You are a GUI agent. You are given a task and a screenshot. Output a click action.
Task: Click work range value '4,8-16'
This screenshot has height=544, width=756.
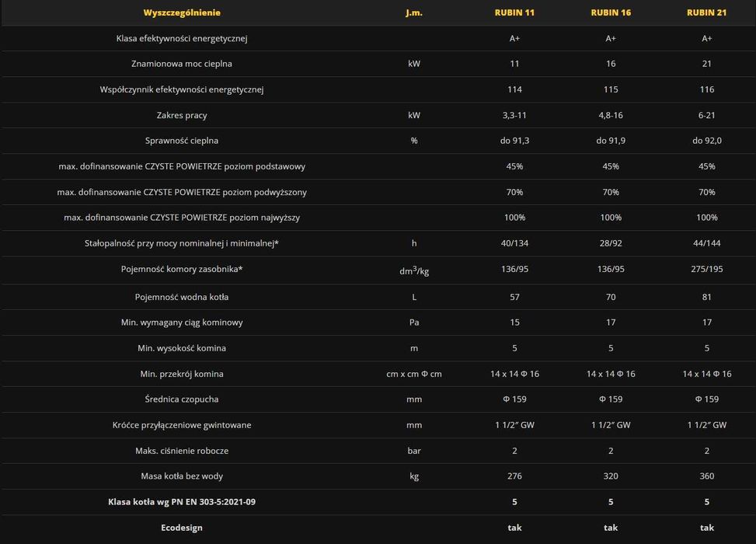(x=611, y=115)
